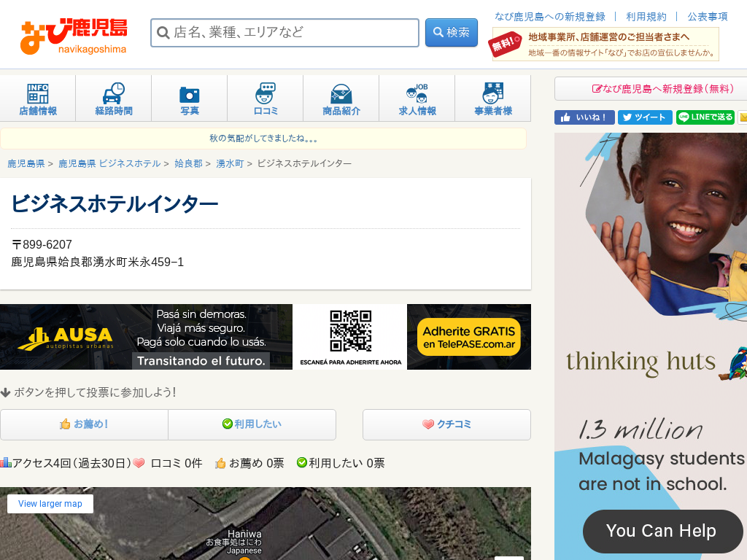Click the Facebook いいね！ thumbs-up button
Screen dimensions: 747x560
coord(584,117)
